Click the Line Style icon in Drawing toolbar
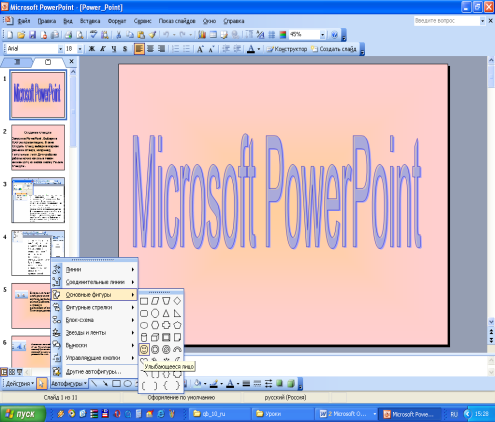This screenshot has height=422, width=495. [x=246, y=384]
